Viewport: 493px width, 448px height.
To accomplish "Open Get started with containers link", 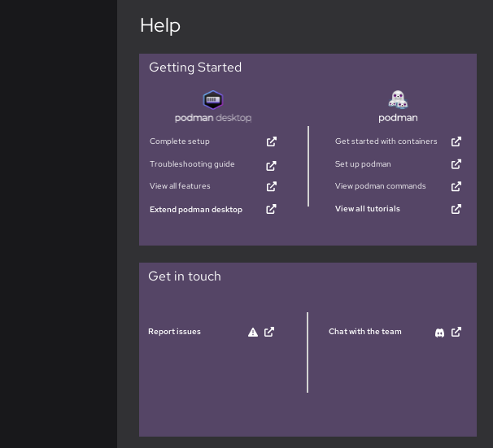I will 386,141.
